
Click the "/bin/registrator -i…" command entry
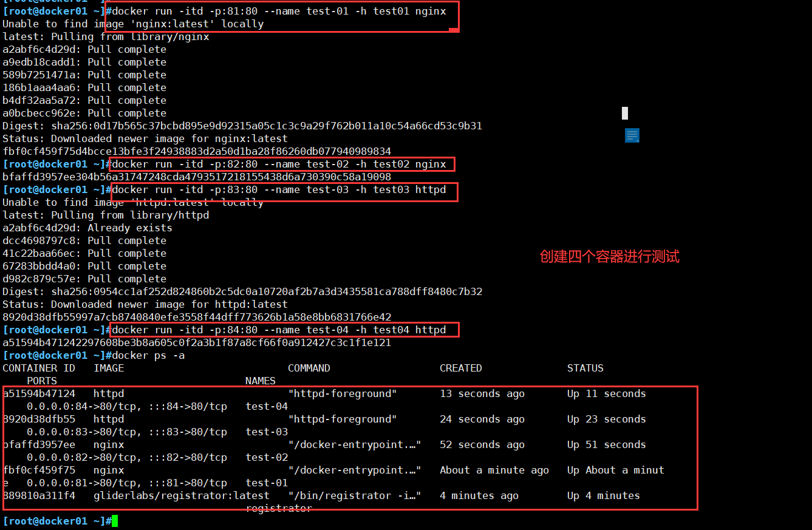point(355,495)
